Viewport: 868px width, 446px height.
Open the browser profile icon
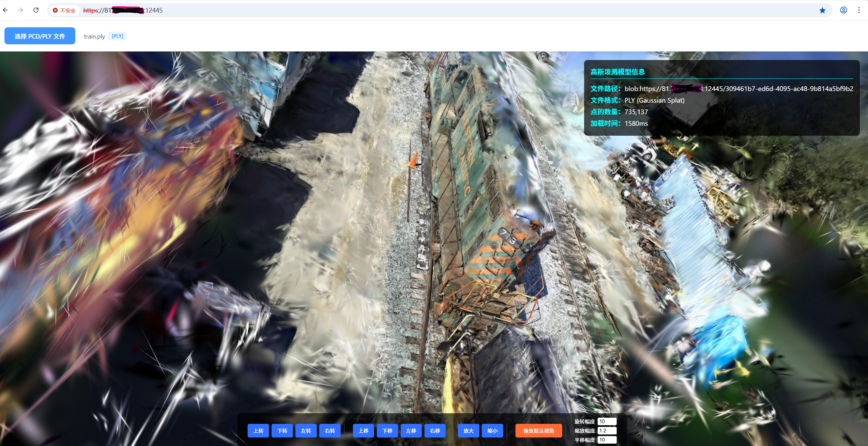click(843, 10)
